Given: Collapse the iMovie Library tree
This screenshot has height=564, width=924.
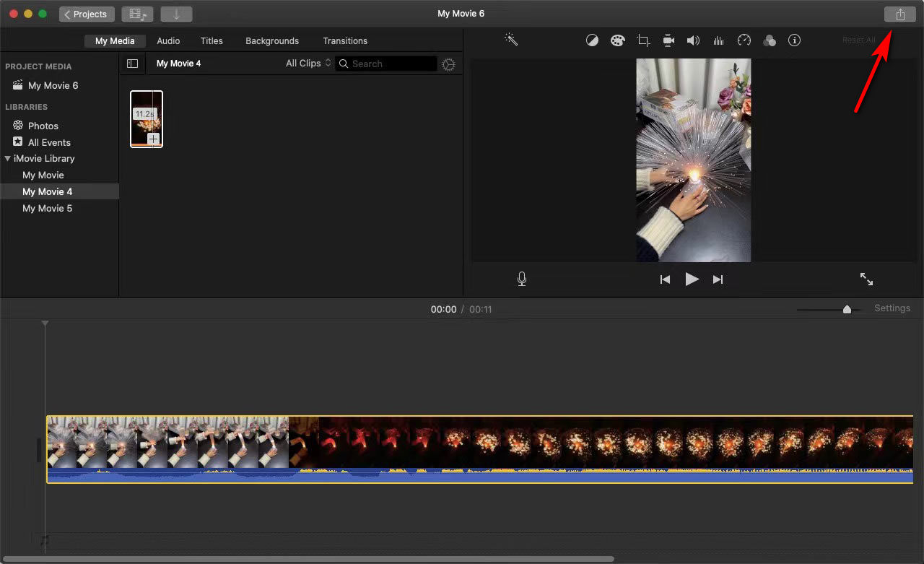Looking at the screenshot, I should click(x=7, y=159).
